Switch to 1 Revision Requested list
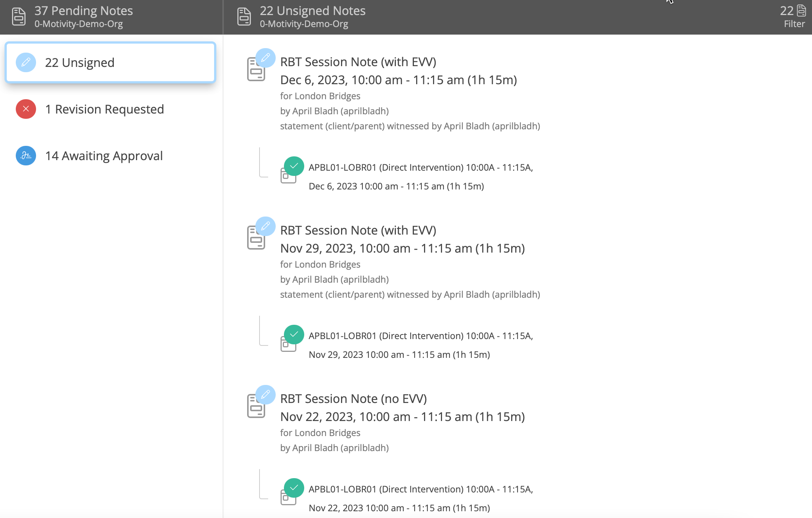This screenshot has height=518, width=812. pos(104,109)
